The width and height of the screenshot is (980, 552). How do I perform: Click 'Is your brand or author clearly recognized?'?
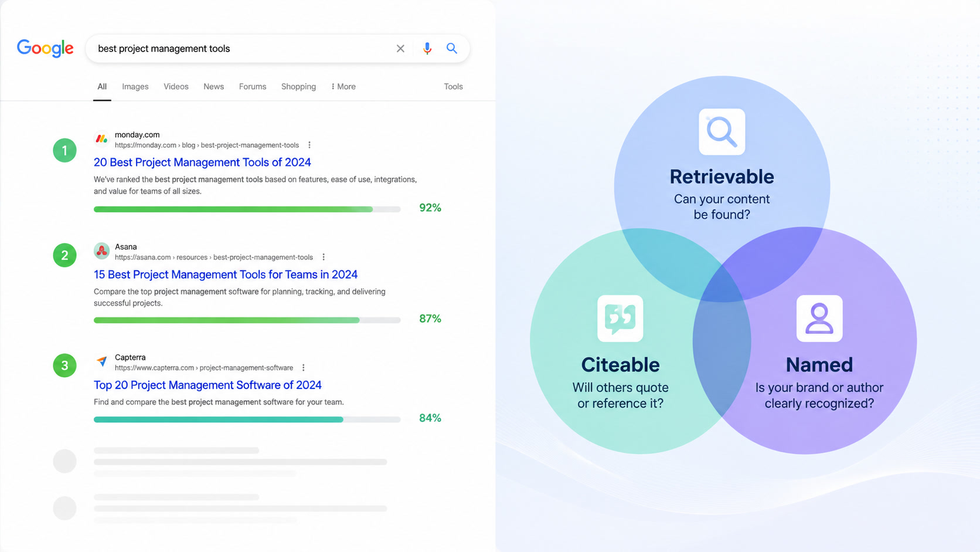click(819, 395)
